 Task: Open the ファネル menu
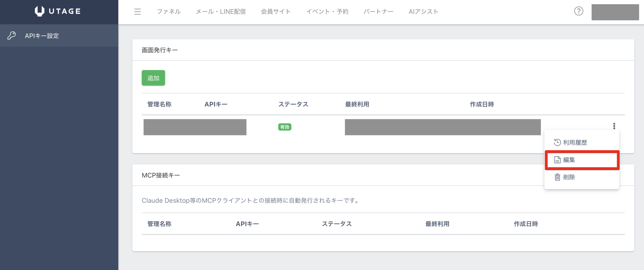[169, 12]
